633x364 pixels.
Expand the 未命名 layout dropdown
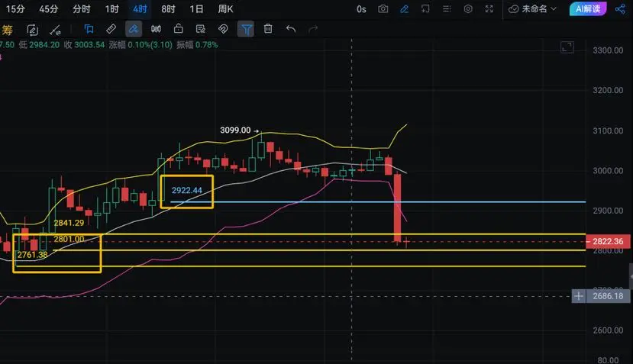pyautogui.click(x=532, y=8)
